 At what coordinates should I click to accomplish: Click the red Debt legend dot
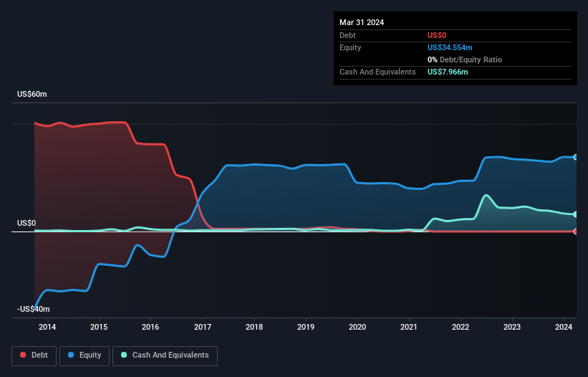coord(23,355)
